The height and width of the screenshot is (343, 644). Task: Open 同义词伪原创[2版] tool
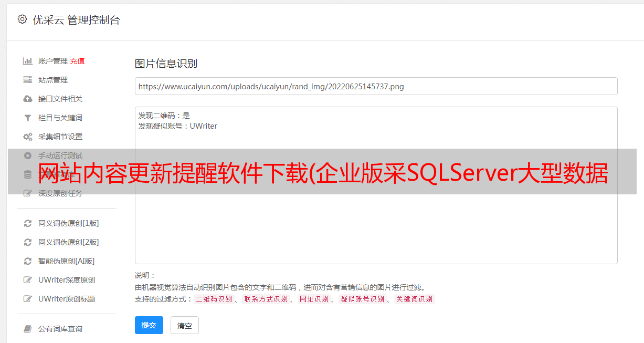[69, 242]
